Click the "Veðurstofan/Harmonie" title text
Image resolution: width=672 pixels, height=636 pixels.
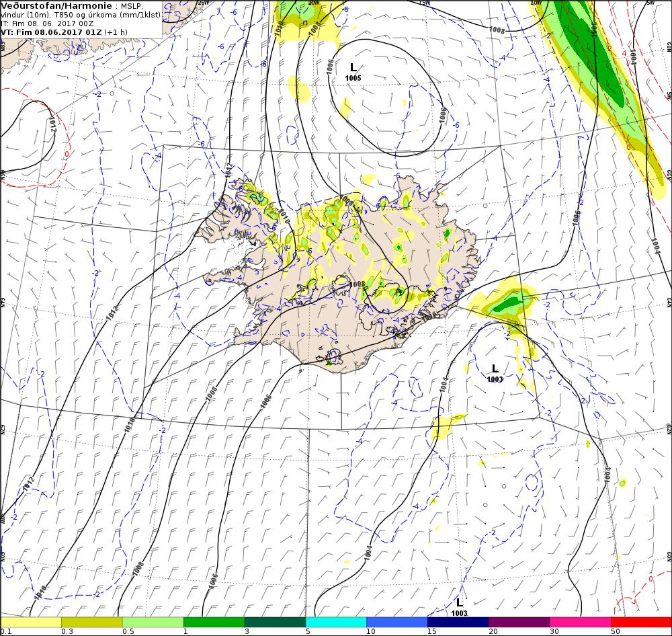click(x=56, y=6)
